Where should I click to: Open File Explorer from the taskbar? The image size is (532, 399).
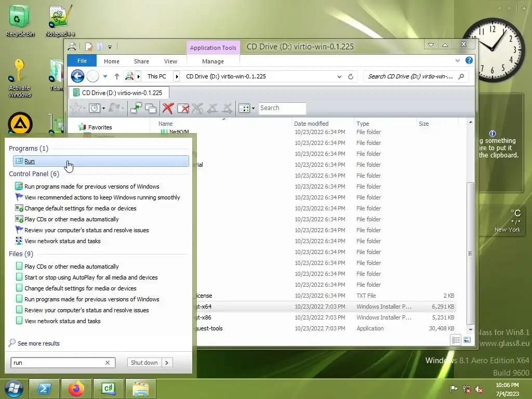[140, 389]
